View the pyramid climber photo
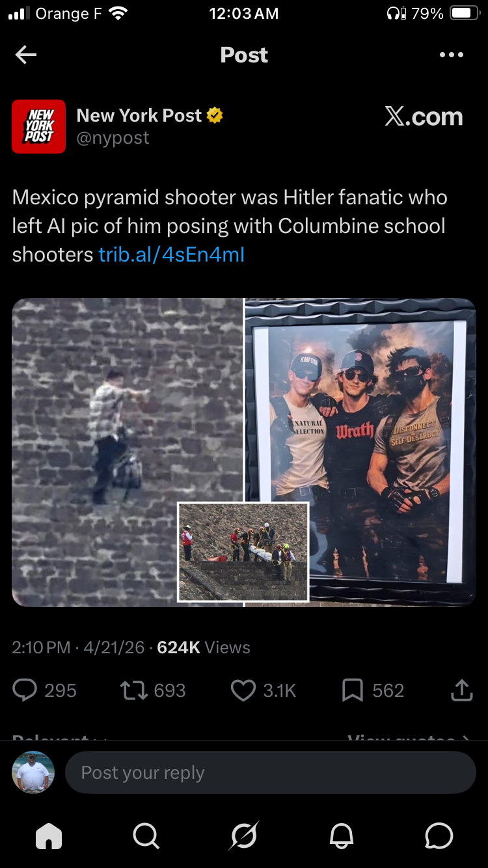488x868 pixels. point(128,452)
